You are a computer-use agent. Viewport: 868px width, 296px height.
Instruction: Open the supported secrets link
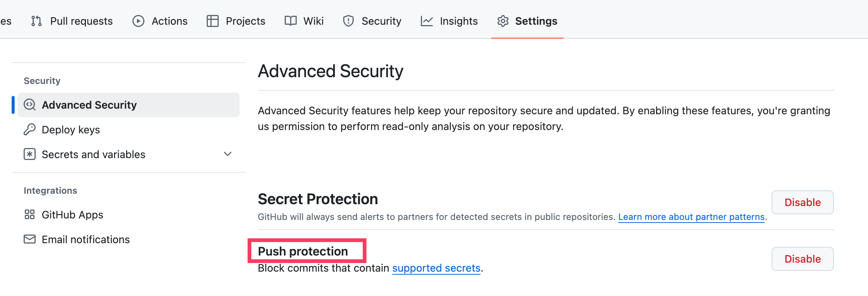[x=436, y=268]
